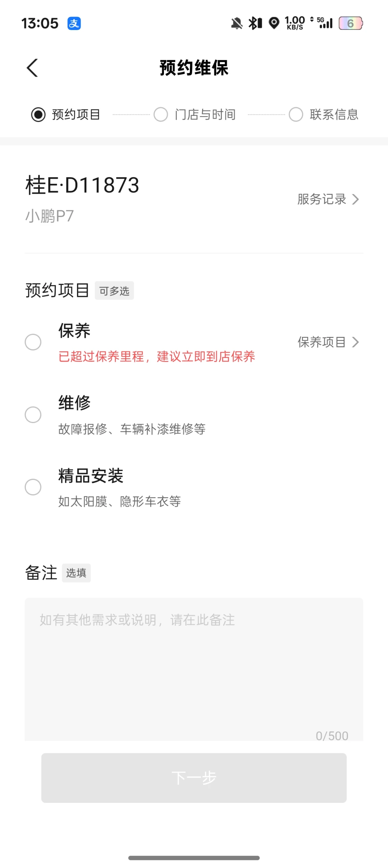Tap the network speed KB/S indicator

coord(295,23)
